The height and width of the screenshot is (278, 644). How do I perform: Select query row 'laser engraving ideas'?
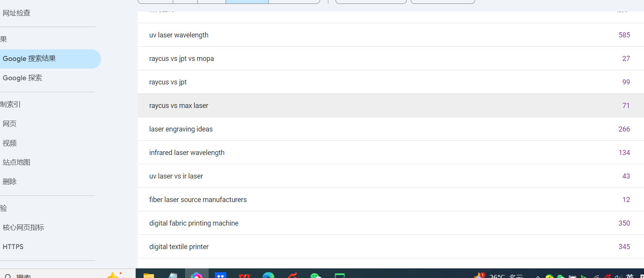click(391, 129)
